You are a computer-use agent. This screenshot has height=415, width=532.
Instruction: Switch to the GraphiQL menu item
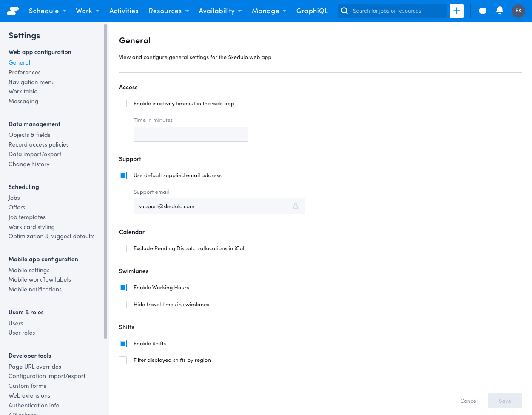pos(312,11)
